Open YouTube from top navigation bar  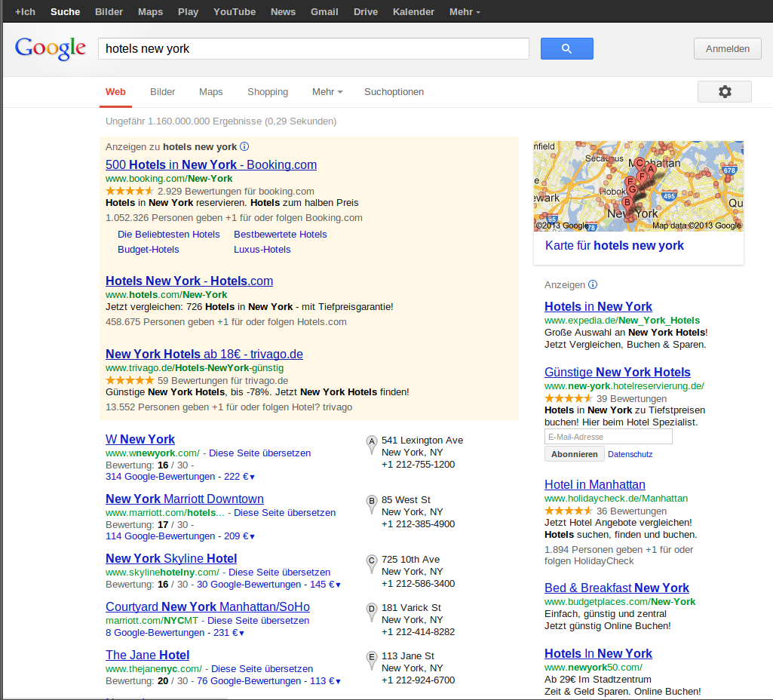235,12
